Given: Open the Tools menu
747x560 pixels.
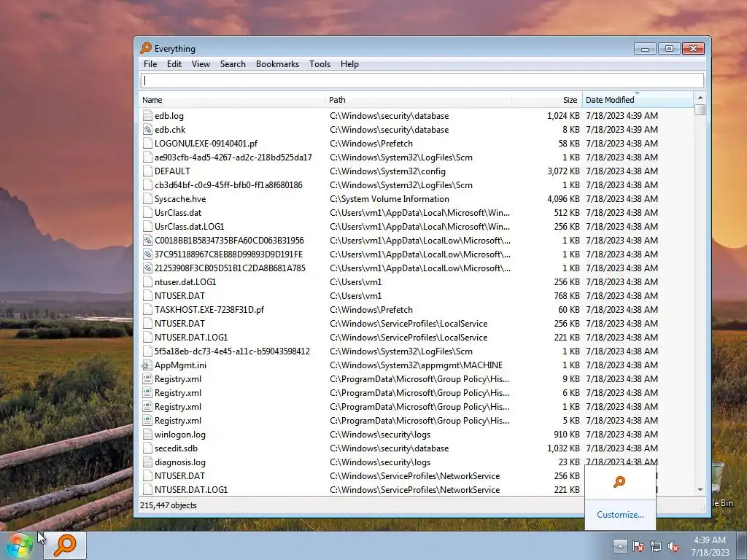Looking at the screenshot, I should click(320, 64).
